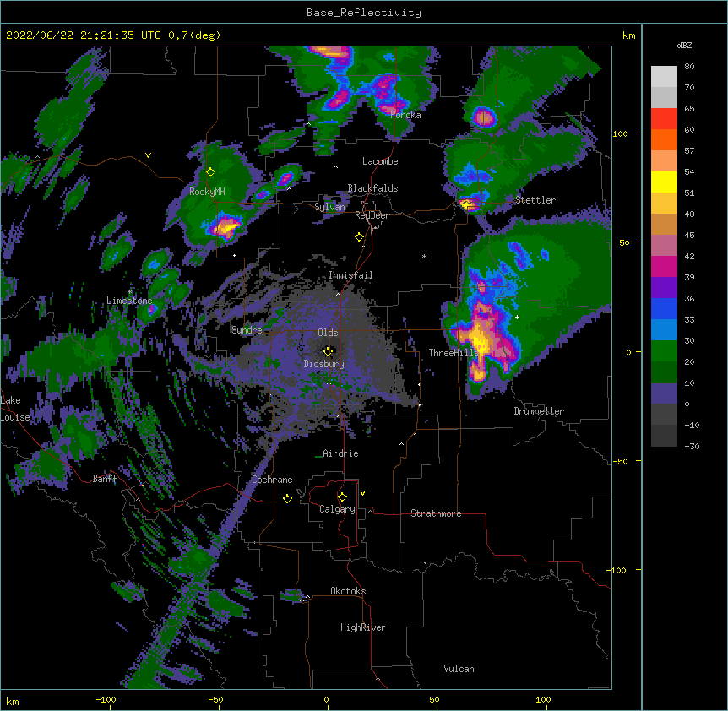Click the white plus marker east of ThreeHills storm
Screen dimensions: 728x711
point(517,317)
